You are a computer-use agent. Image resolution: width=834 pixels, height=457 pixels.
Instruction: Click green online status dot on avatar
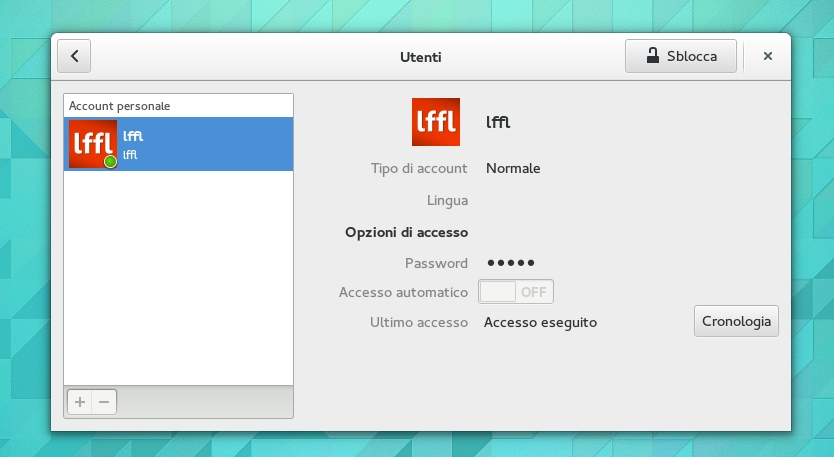(x=110, y=161)
